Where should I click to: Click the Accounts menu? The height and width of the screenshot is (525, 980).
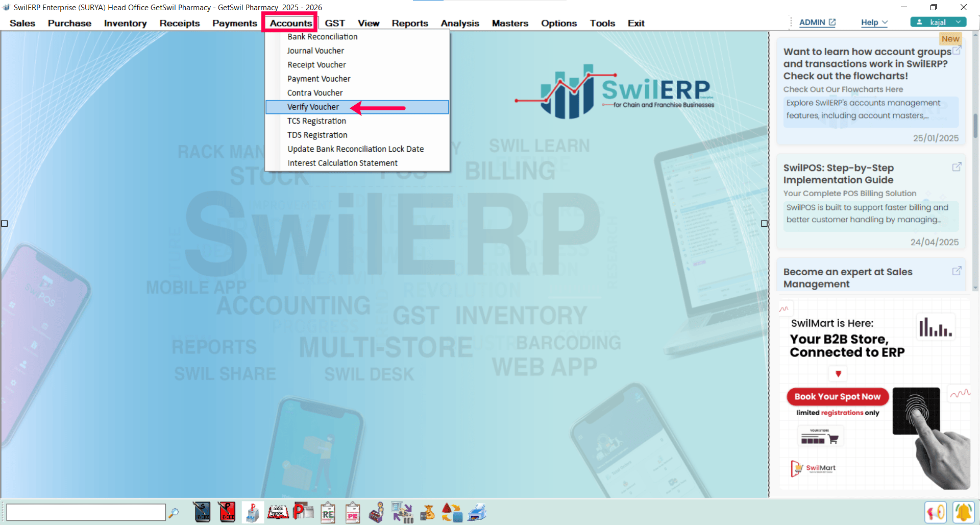[x=290, y=23]
